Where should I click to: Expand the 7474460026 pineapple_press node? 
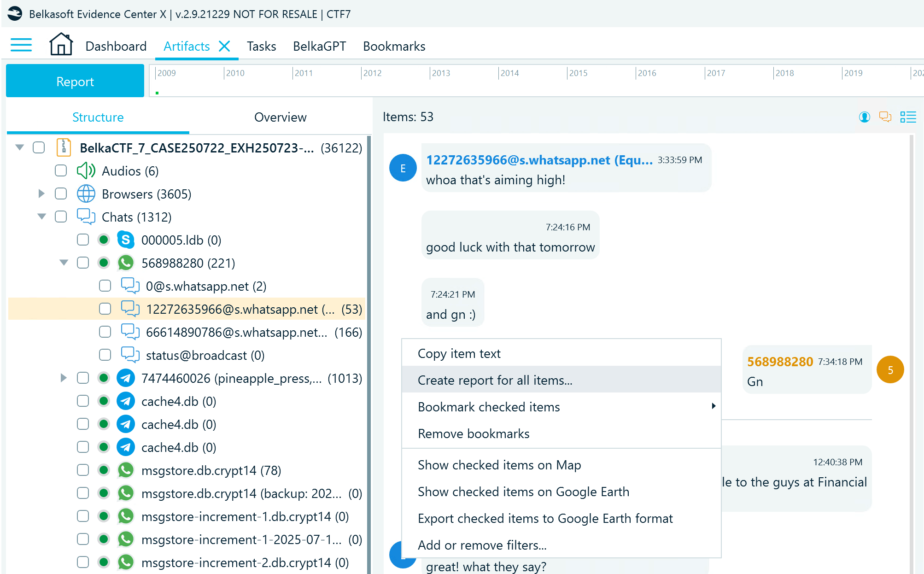[63, 378]
